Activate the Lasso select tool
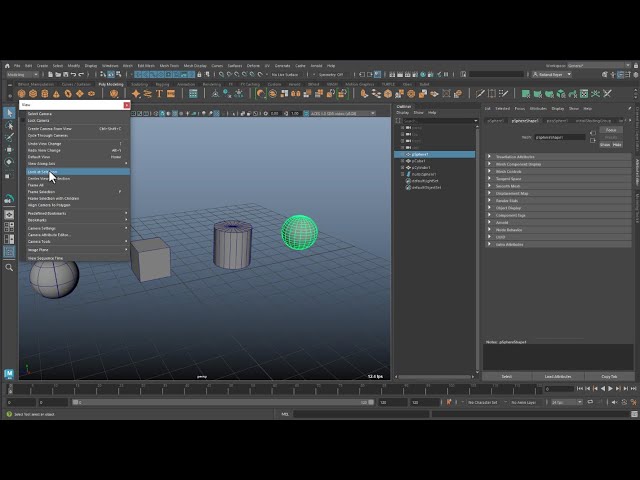The image size is (640, 480). 9,126
